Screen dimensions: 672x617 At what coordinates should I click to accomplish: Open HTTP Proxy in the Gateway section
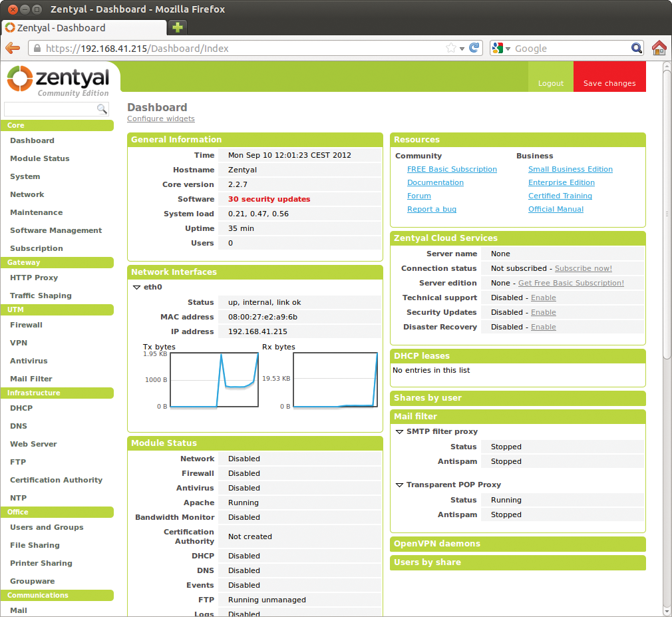coord(34,278)
